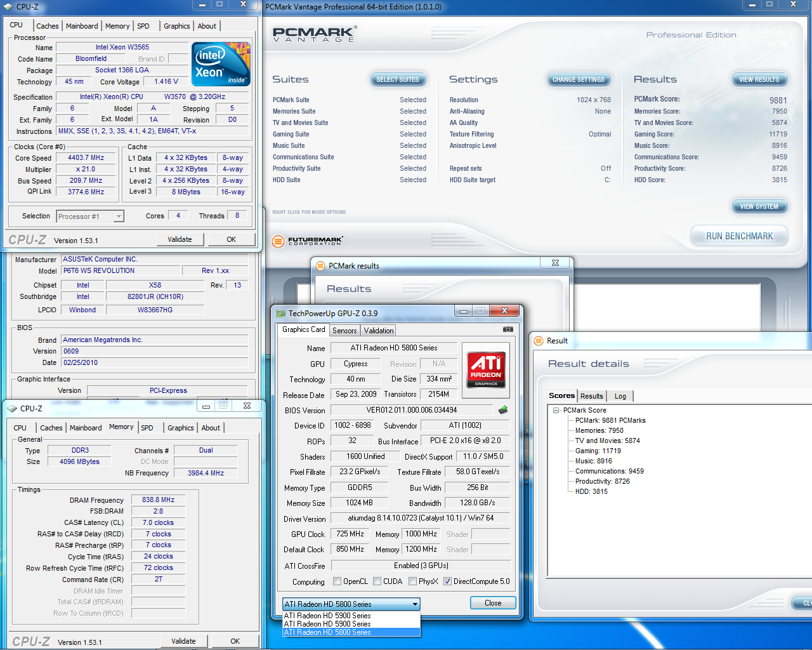Enable the CUDA checkbox
812x650 pixels.
click(x=377, y=581)
